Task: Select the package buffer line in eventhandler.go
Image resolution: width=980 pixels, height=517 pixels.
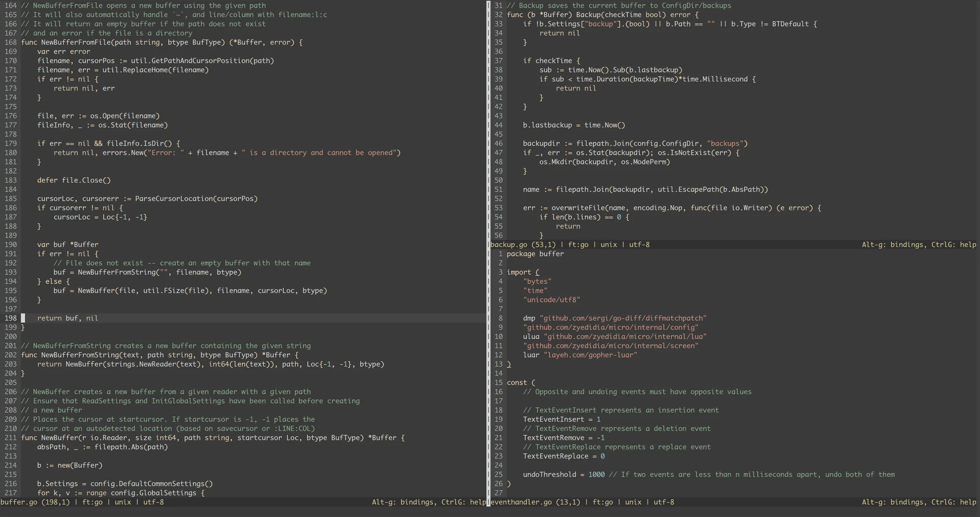Action: click(535, 254)
